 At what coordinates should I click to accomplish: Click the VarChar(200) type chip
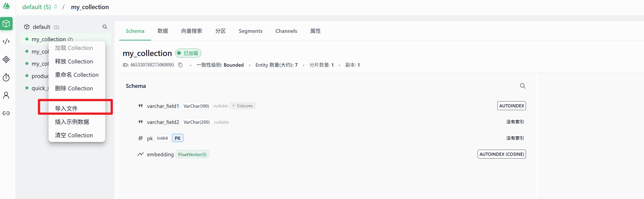196,122
